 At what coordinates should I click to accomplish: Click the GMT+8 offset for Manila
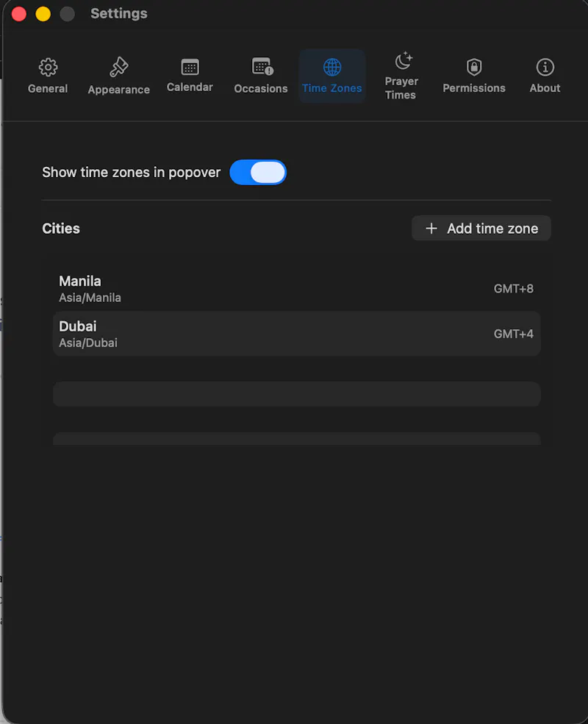513,289
